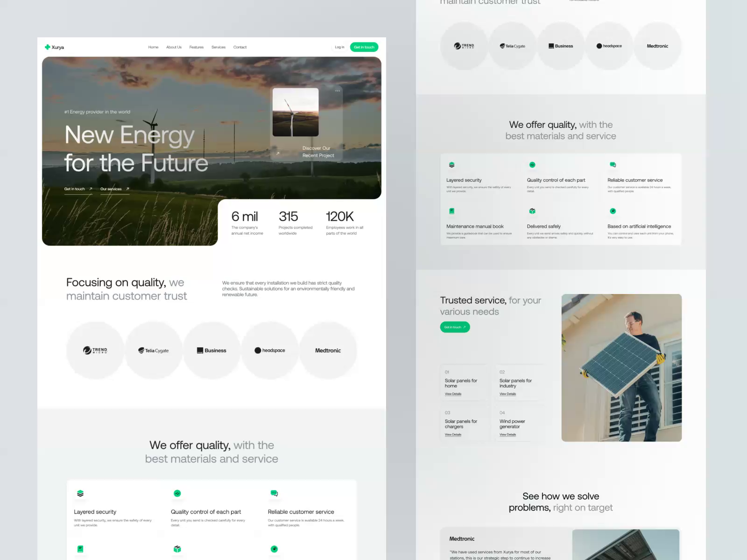This screenshot has height=560, width=747.
Task: Click the Reliable customer service chat icon, right page
Action: click(x=613, y=165)
